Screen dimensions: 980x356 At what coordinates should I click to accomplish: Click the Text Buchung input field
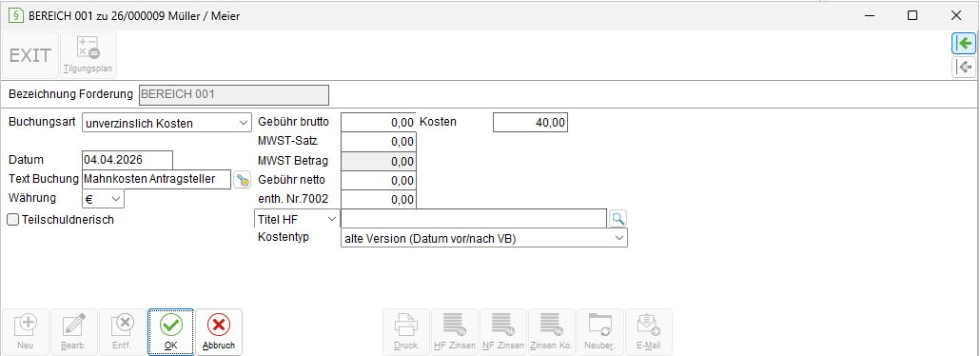(157, 179)
